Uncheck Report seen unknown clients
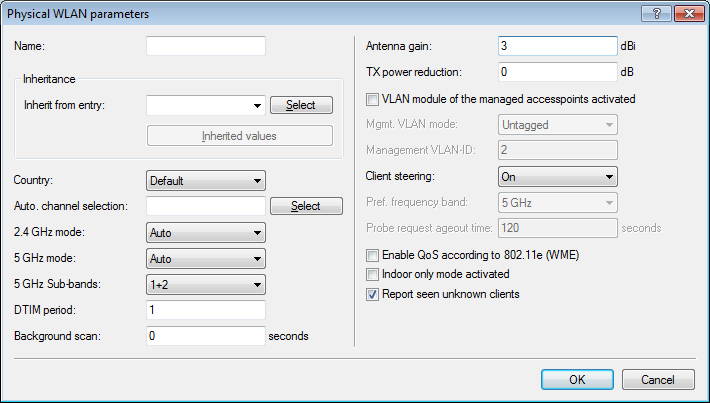Image resolution: width=710 pixels, height=403 pixels. pos(373,294)
